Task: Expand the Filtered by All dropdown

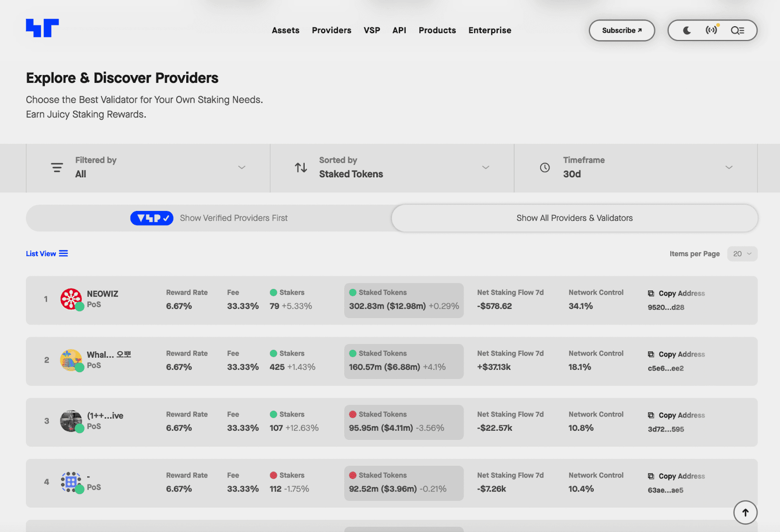Action: pyautogui.click(x=148, y=168)
